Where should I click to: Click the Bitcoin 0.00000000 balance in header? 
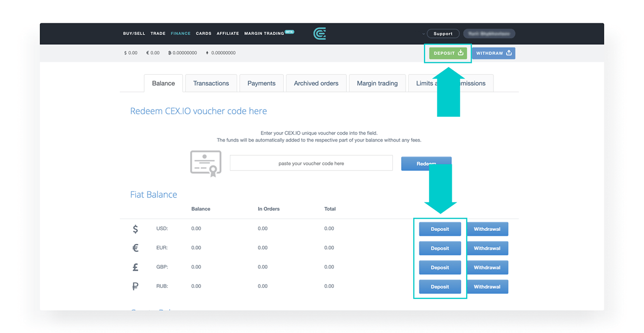[183, 53]
